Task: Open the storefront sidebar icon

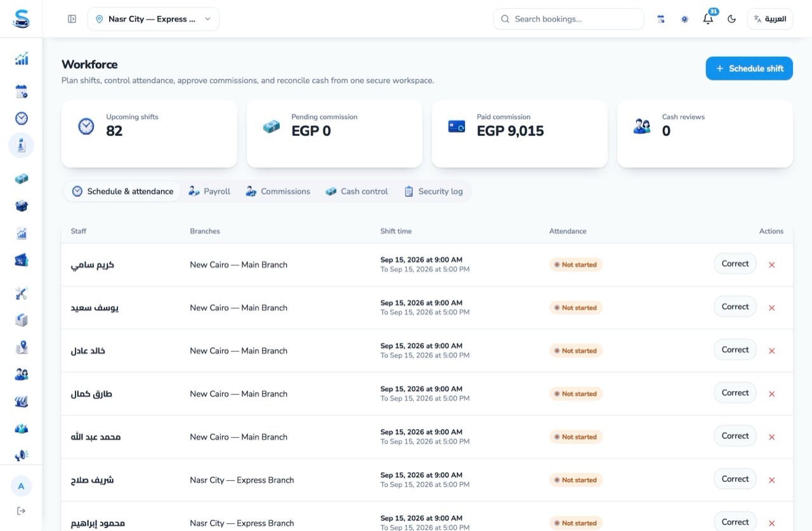Action: coord(22,402)
